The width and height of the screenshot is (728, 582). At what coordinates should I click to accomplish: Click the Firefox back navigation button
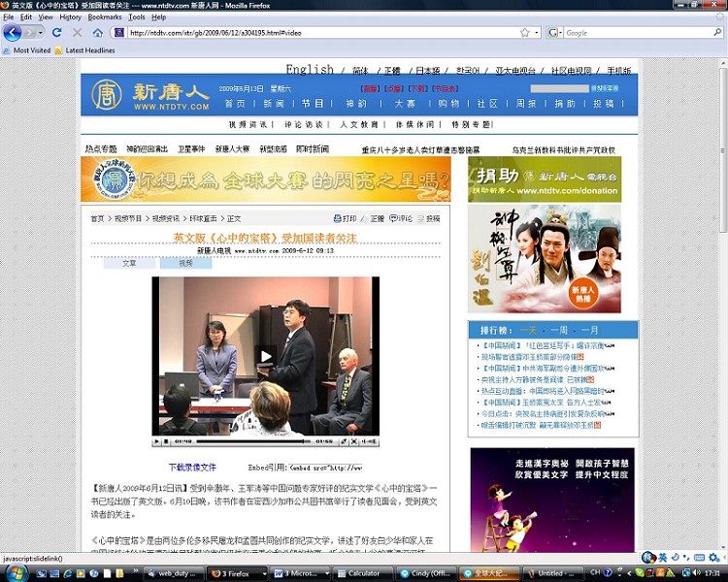tap(13, 33)
